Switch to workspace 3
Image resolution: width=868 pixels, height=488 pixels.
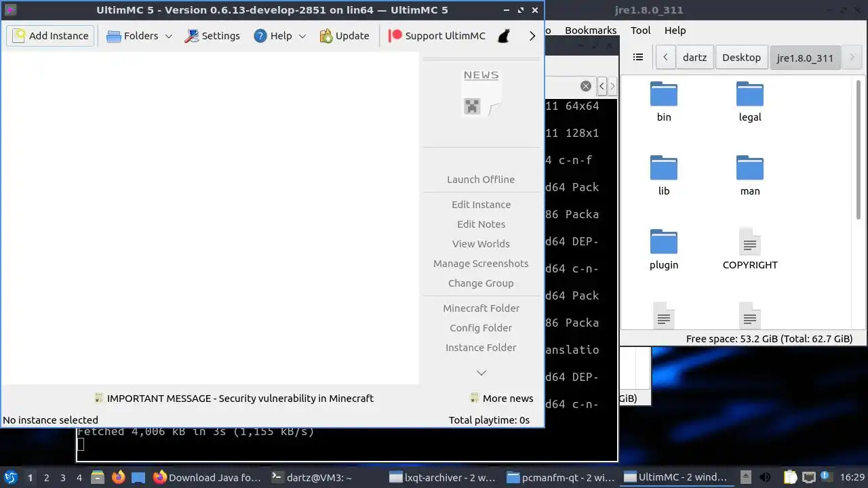click(x=62, y=478)
